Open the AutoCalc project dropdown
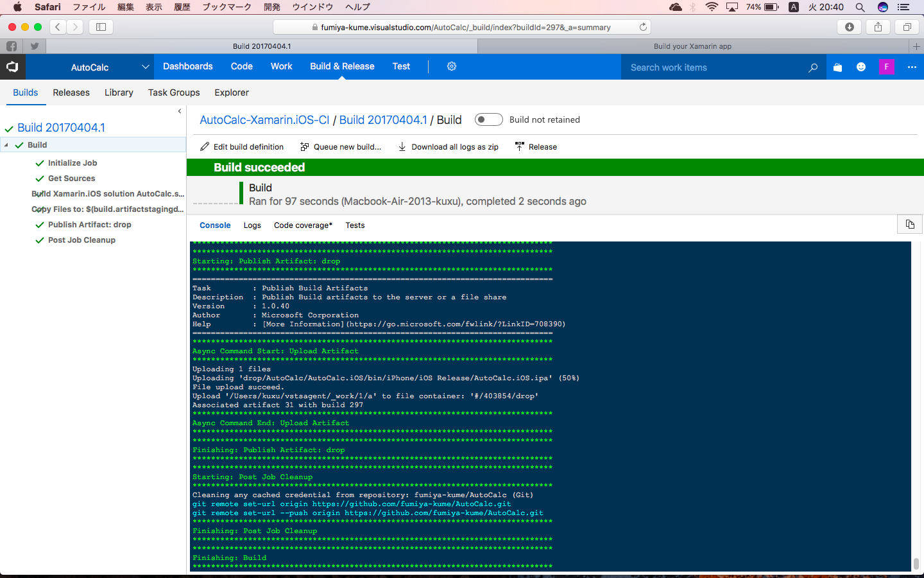The image size is (924, 578). (145, 66)
